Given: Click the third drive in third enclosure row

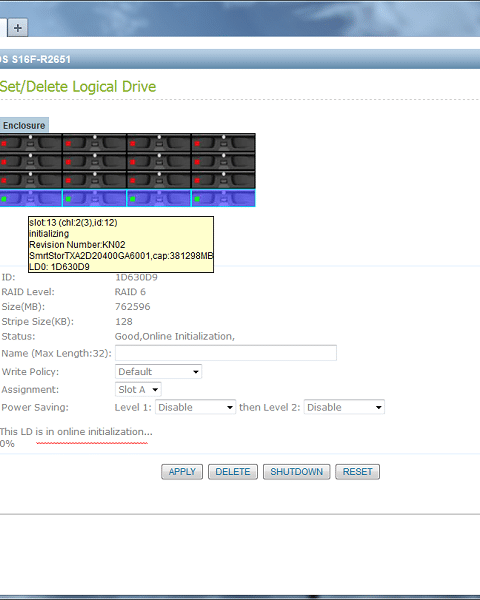Looking at the screenshot, I should tap(158, 180).
